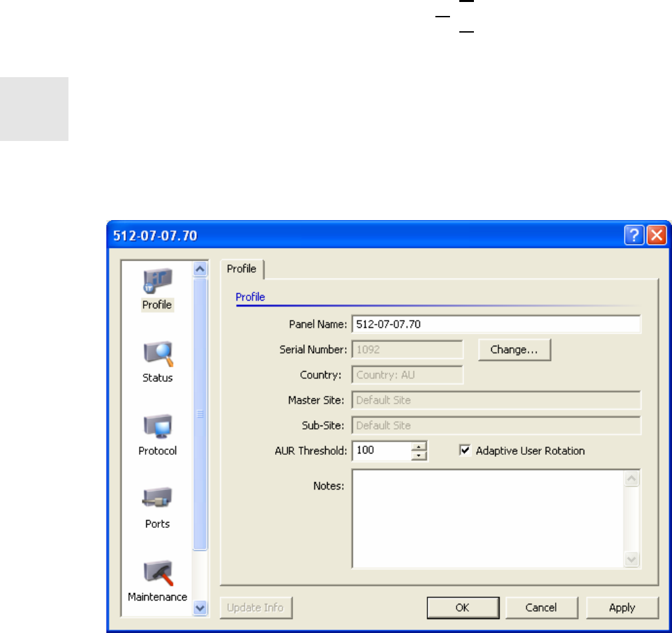
Task: Click the Notes: label
Action: click(329, 486)
